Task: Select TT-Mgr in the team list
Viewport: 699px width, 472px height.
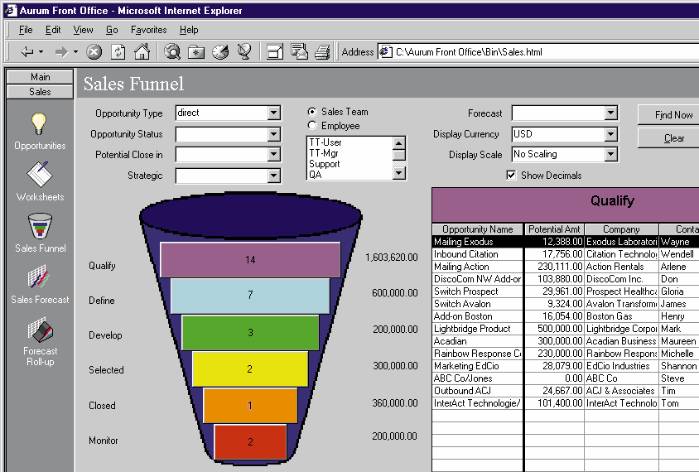Action: pos(324,153)
